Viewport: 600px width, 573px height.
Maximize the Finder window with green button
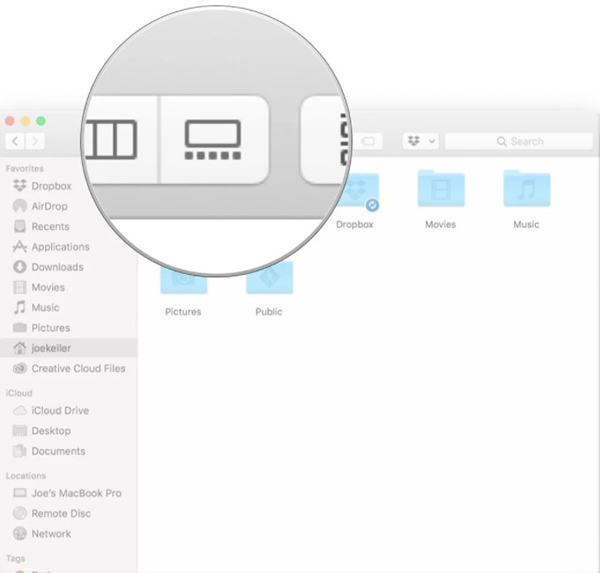[41, 121]
